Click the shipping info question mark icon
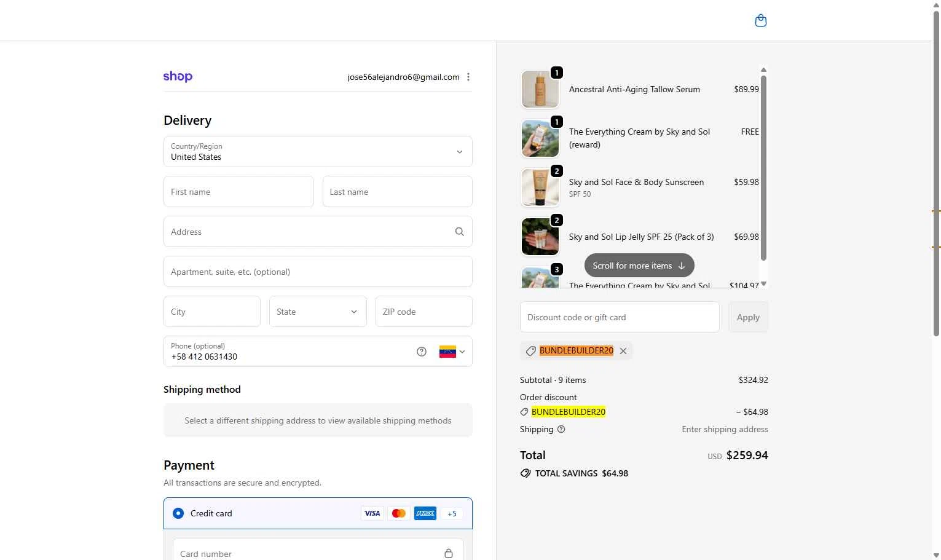The image size is (941, 560). coord(561,429)
